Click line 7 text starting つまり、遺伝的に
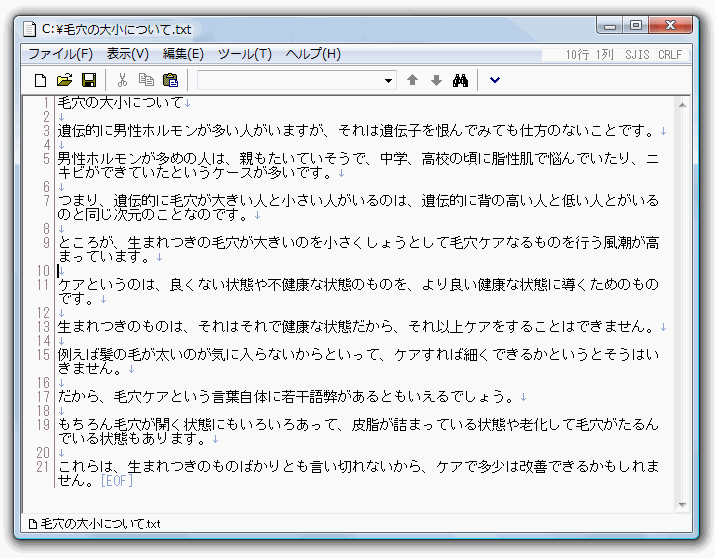The image size is (715, 558). click(x=358, y=207)
